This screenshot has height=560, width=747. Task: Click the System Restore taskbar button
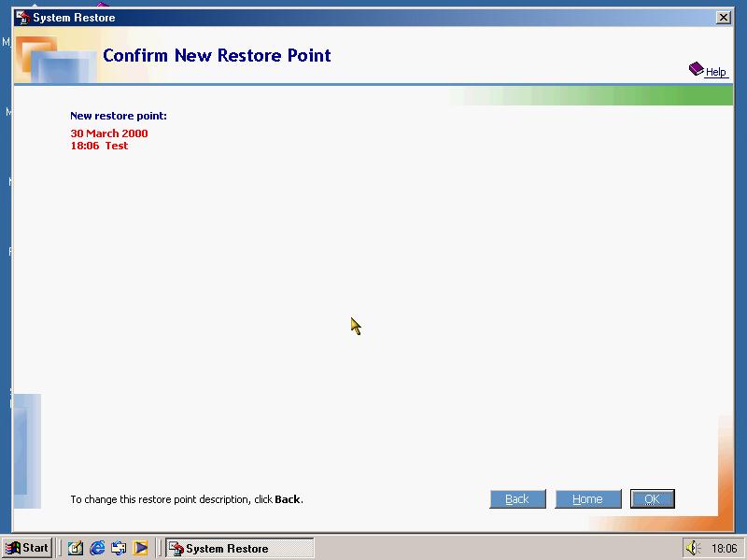coord(239,548)
